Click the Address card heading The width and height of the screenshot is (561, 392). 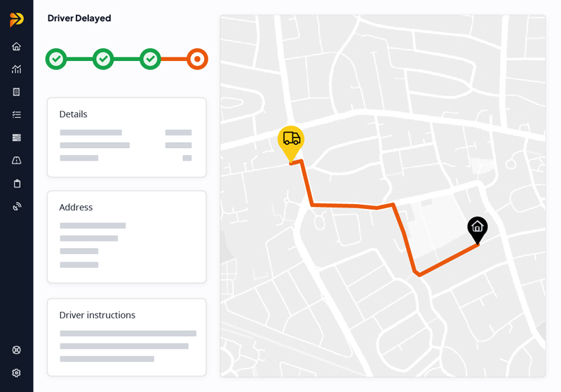pyautogui.click(x=76, y=208)
